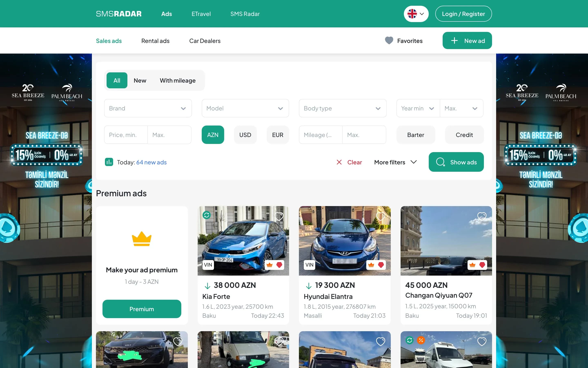Click the orange crown badge on Kia Forte
The width and height of the screenshot is (588, 368).
point(269,265)
